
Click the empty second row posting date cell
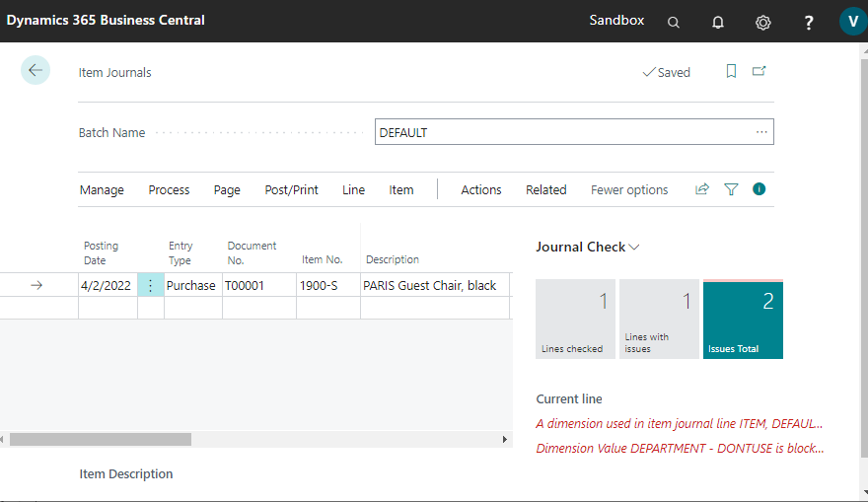point(108,308)
